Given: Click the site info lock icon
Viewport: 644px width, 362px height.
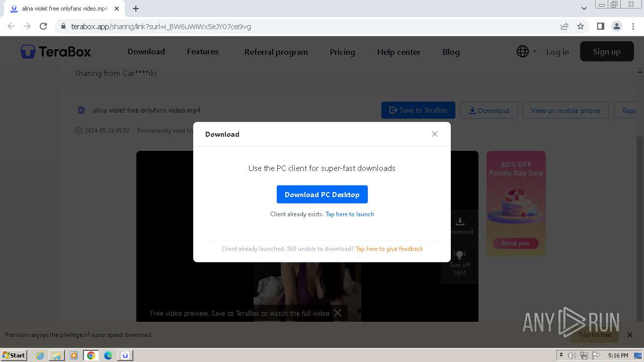Looking at the screenshot, I should (x=63, y=27).
